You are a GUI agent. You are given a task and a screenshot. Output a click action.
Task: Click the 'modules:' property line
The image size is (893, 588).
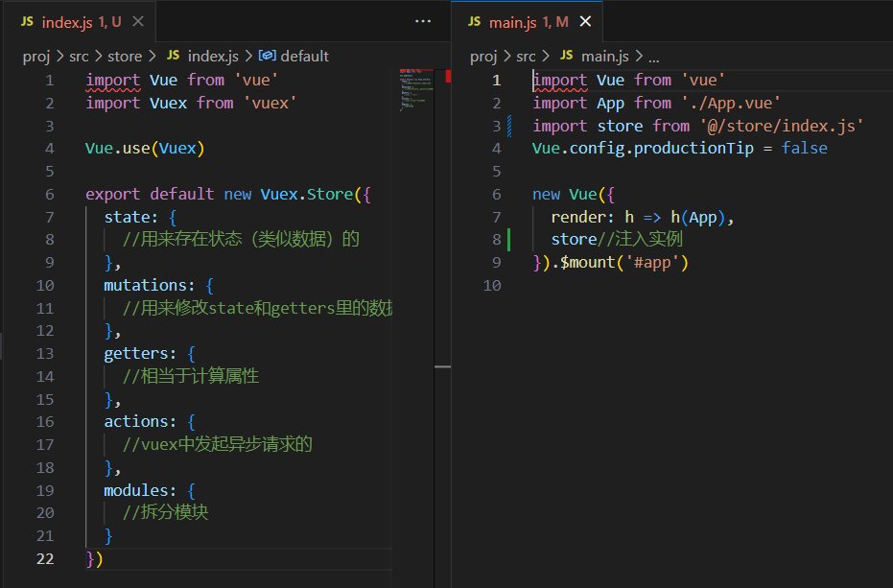(150, 490)
